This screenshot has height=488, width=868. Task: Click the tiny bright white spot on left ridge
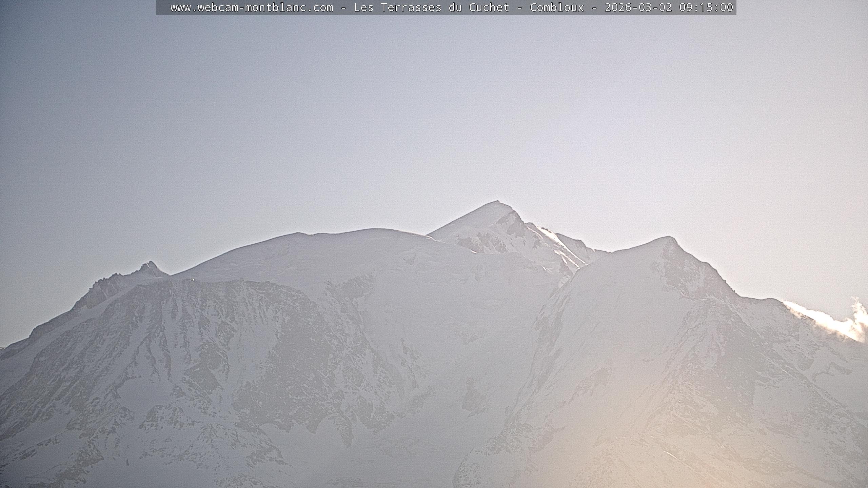pyautogui.click(x=193, y=279)
